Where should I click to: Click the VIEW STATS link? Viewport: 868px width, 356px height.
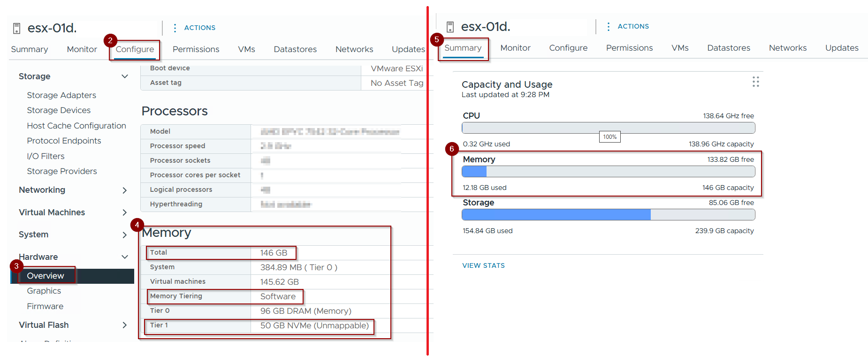483,265
